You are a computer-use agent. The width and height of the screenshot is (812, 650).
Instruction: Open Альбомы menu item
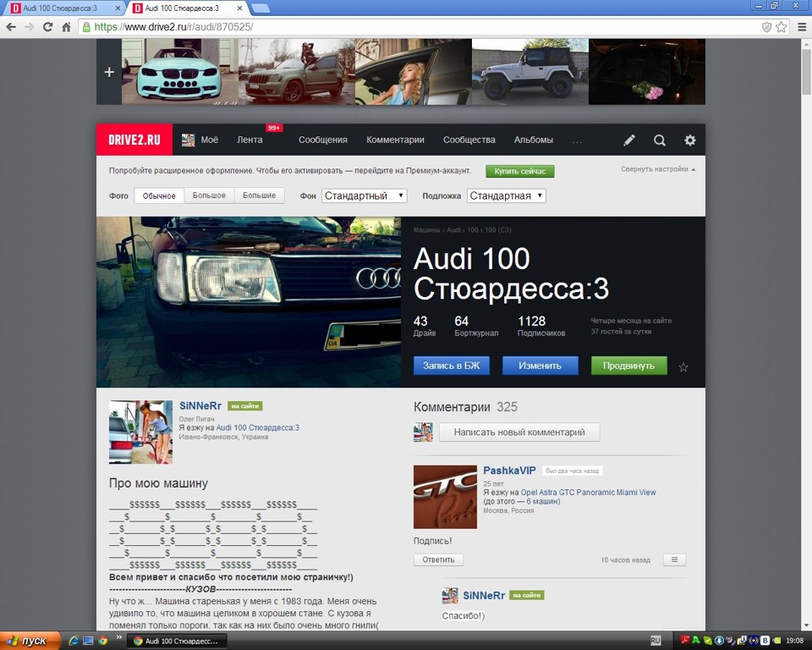point(534,140)
